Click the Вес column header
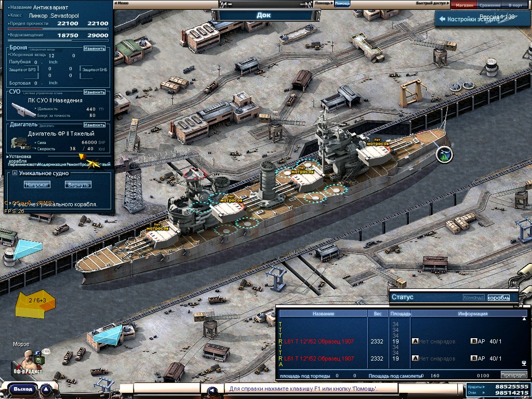Screen dimensions: 532x399 pos(378,313)
